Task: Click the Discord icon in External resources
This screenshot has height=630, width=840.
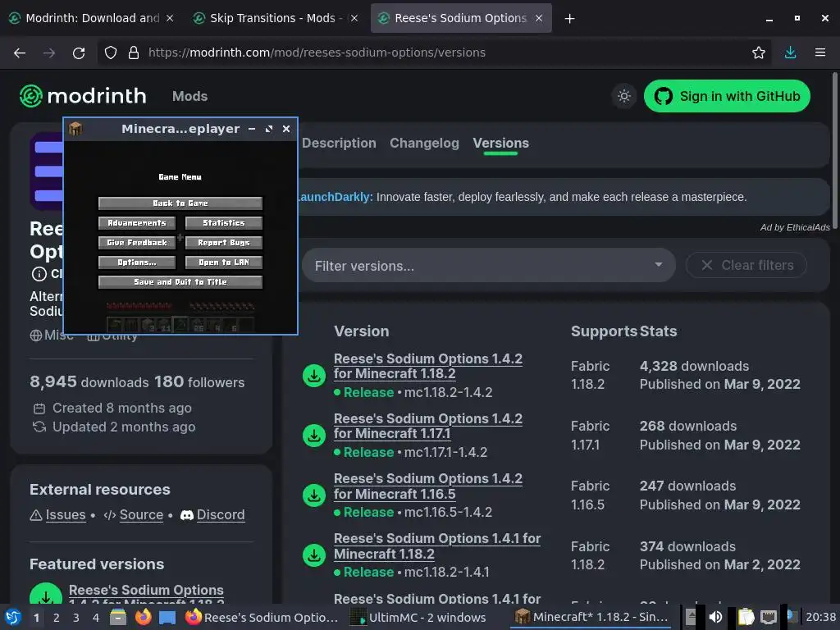Action: coord(187,515)
